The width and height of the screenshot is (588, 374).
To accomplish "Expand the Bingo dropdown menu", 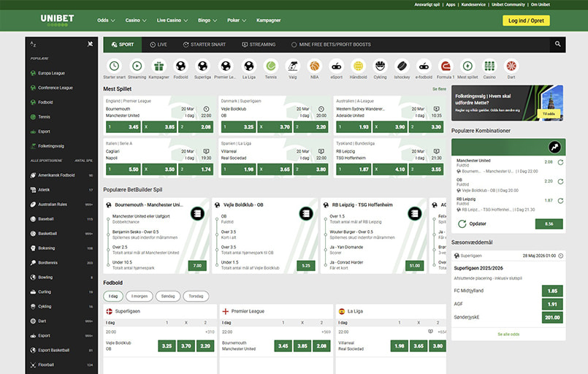I will [x=207, y=20].
